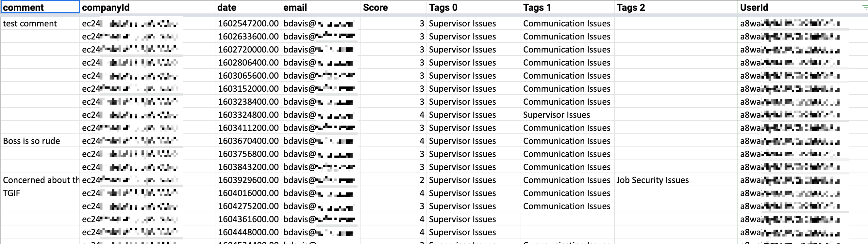Click the 'Boss is so rude' cell
The width and height of the screenshot is (868, 244).
40,141
